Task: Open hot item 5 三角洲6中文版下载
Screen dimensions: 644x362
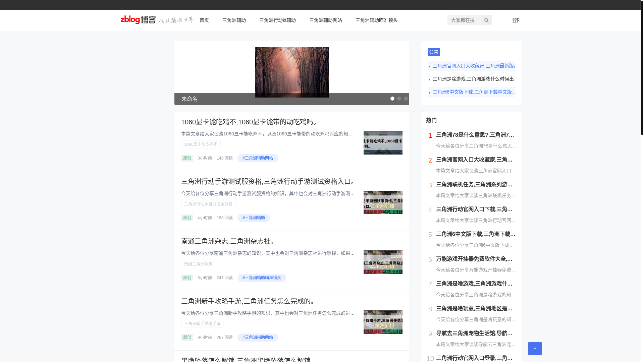Action: pyautogui.click(x=476, y=234)
